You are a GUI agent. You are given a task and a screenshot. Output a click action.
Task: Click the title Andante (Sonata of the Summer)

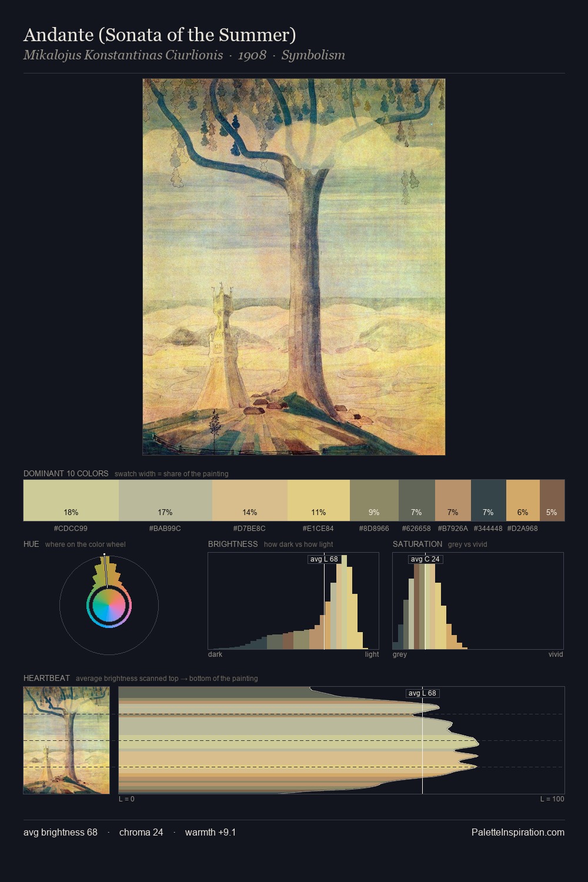(160, 35)
